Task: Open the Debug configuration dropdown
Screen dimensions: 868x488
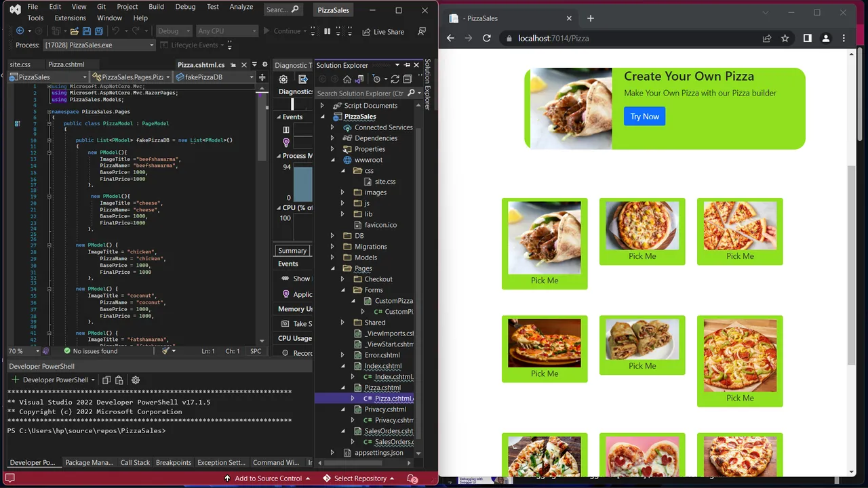Action: [x=174, y=31]
